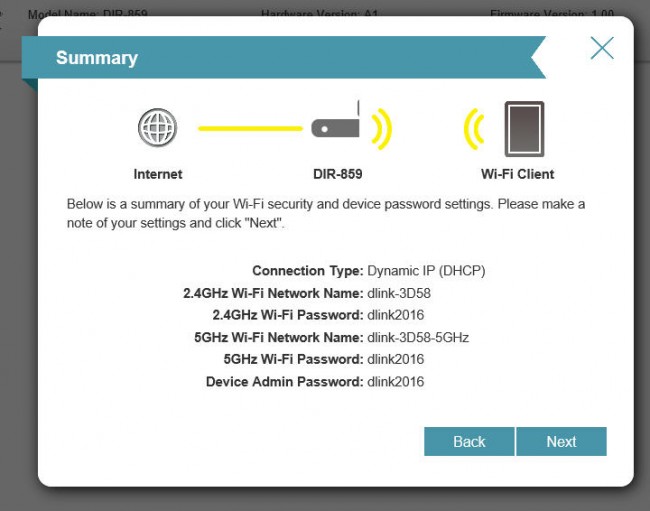
Task: Click the 5GHz Wi-Fi Password value
Action: (x=395, y=359)
